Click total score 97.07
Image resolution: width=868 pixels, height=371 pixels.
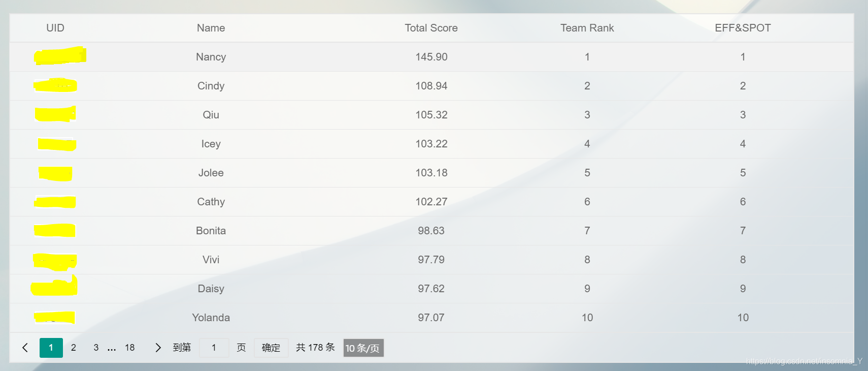[431, 318]
